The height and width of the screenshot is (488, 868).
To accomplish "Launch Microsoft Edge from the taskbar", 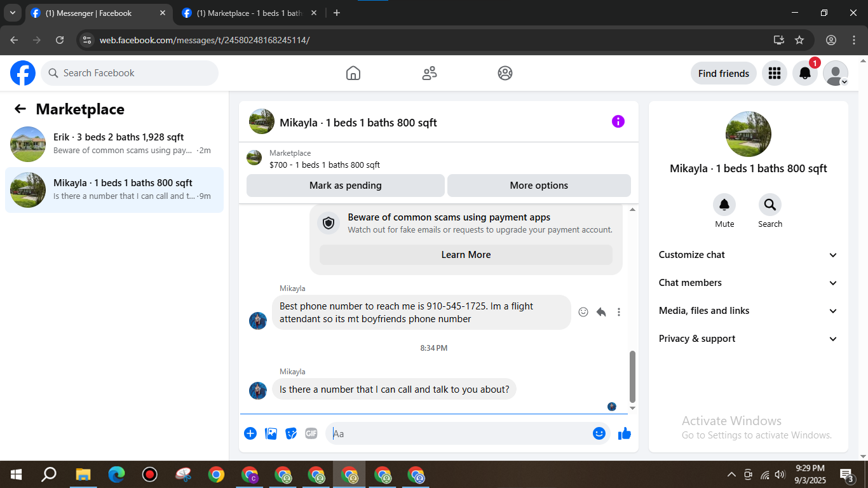I will (x=116, y=475).
